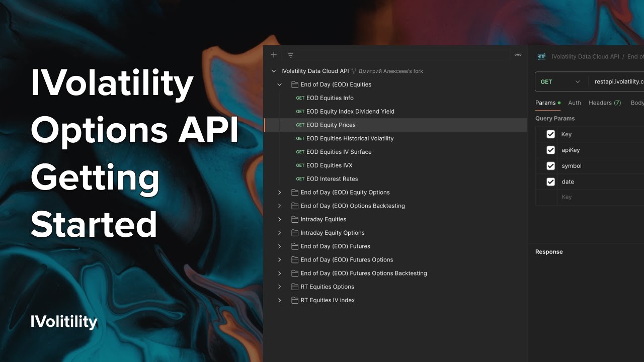Click the fork icon beside IVolatility Data Cloud API
This screenshot has height=362, width=644.
tap(354, 71)
